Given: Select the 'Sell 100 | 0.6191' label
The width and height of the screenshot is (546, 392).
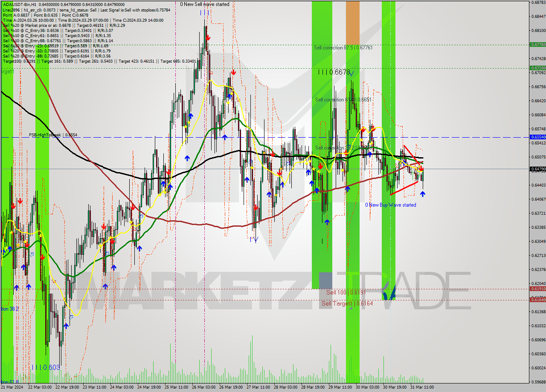Looking at the screenshot, I should click(346, 293).
